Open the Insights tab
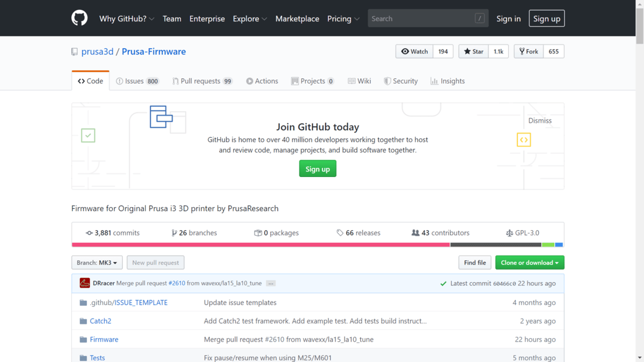The width and height of the screenshot is (644, 362). (x=448, y=81)
